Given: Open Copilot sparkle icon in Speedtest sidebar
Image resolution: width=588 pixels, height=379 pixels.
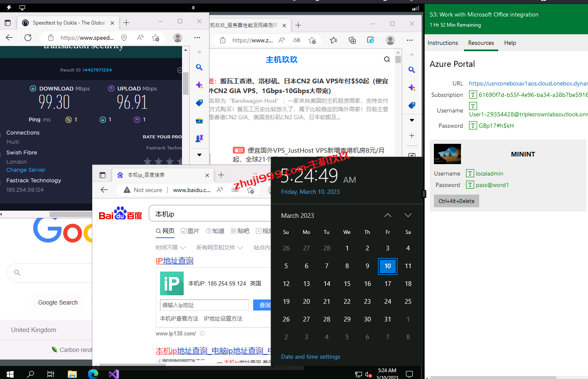Looking at the screenshot, I should point(199,85).
